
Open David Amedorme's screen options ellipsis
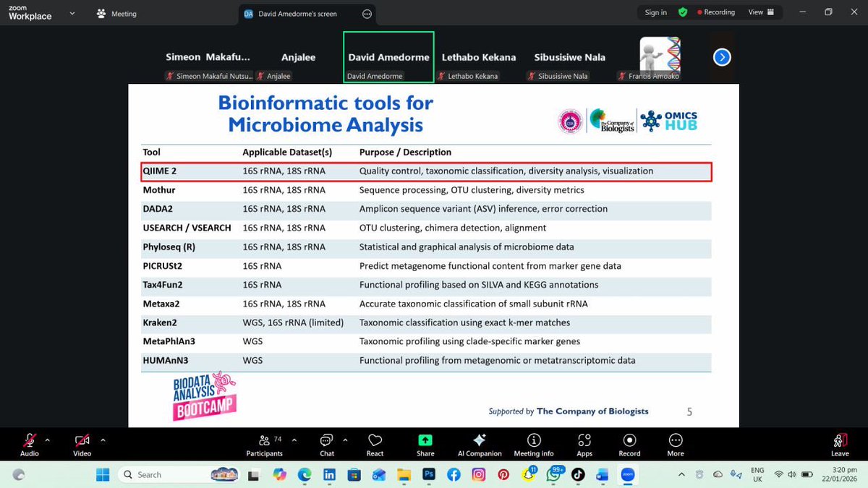367,13
